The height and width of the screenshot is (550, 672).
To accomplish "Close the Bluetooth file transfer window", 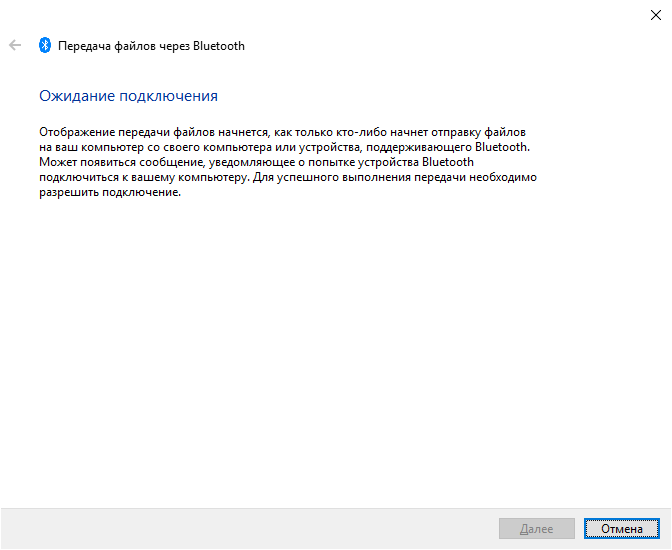I will [x=655, y=15].
